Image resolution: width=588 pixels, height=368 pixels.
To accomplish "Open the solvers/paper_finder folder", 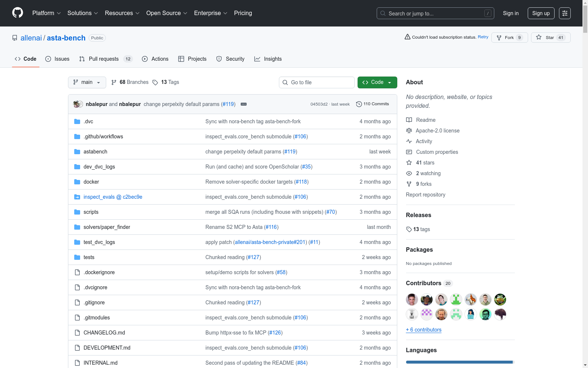I will (107, 227).
